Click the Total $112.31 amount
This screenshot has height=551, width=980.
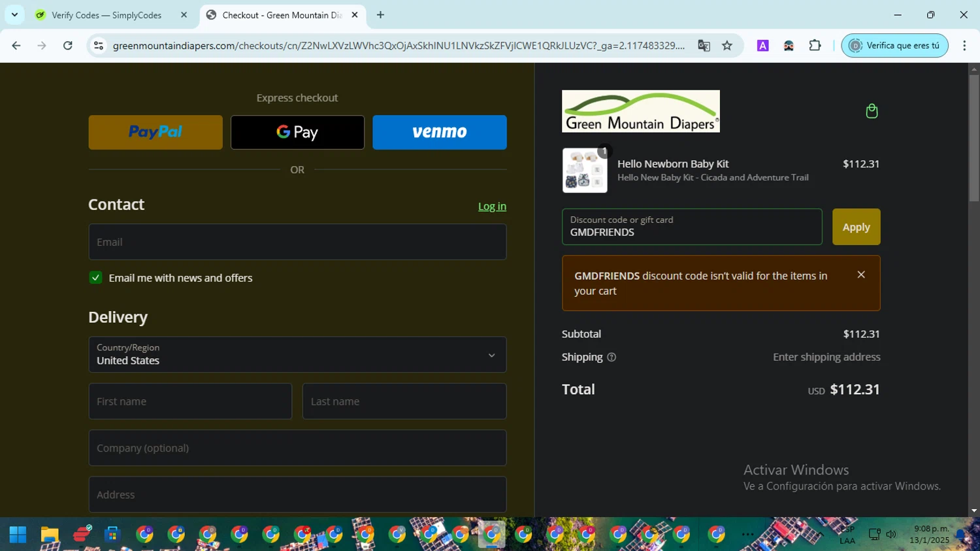[x=855, y=390]
